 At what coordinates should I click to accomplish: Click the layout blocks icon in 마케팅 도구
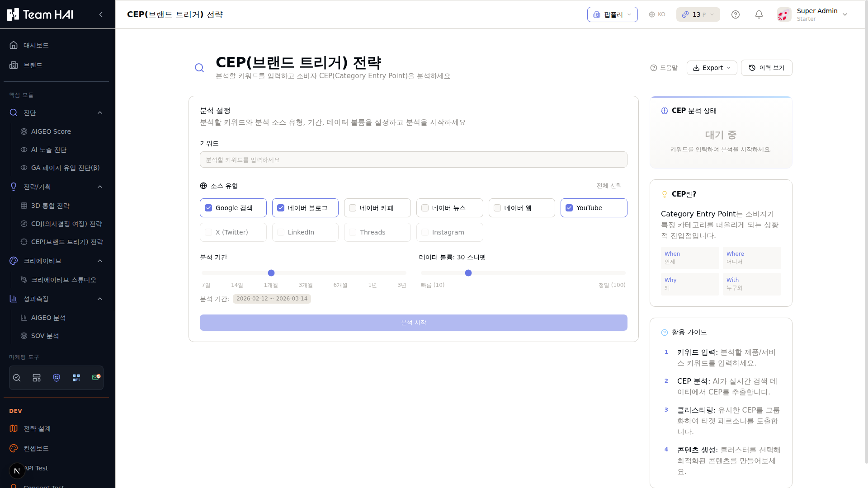click(x=37, y=378)
